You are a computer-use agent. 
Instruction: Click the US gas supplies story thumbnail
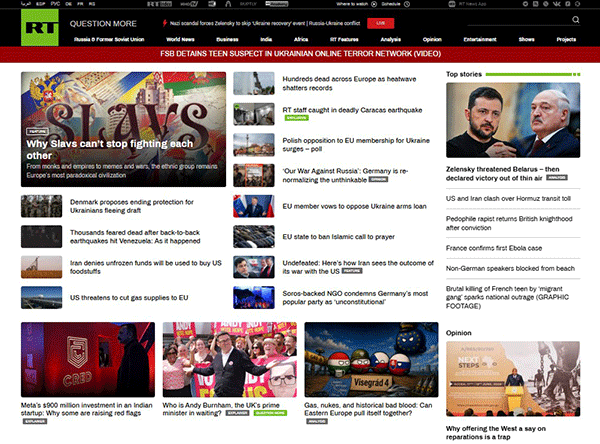coord(41,297)
